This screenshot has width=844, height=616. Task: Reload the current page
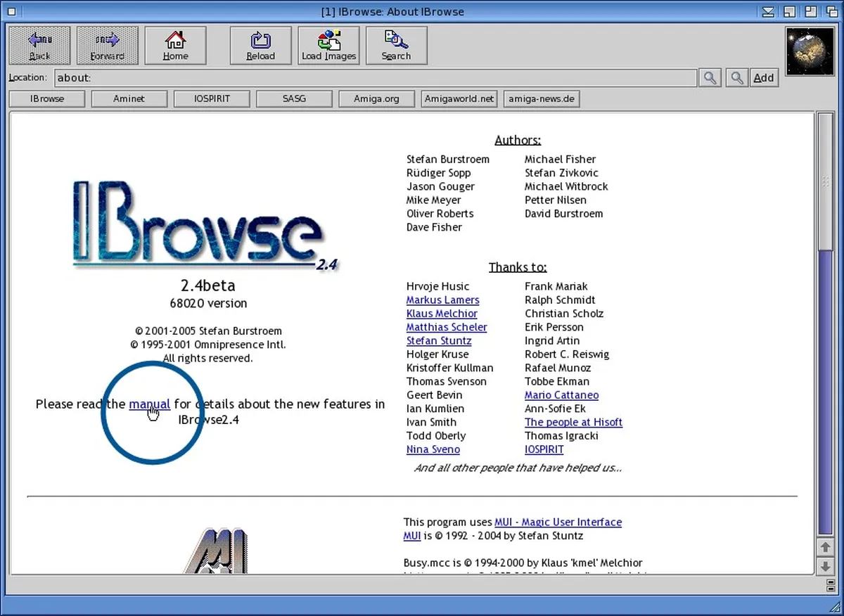(x=260, y=46)
